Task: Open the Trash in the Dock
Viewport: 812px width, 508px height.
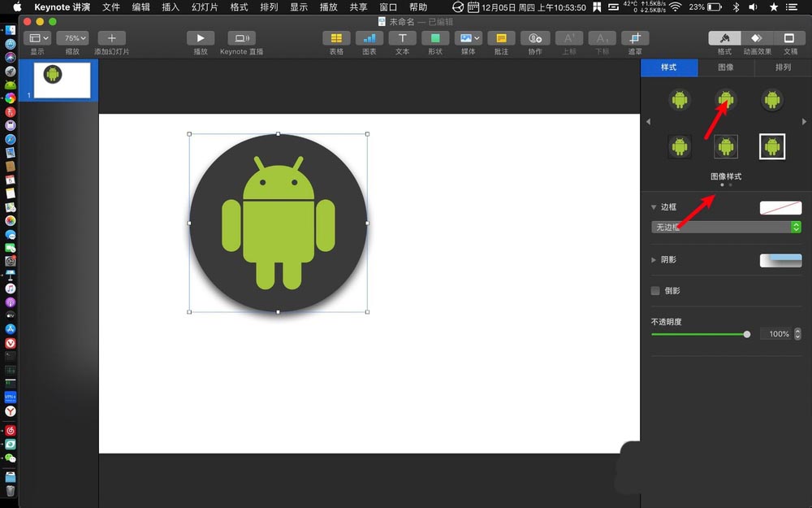Action: pos(11,490)
